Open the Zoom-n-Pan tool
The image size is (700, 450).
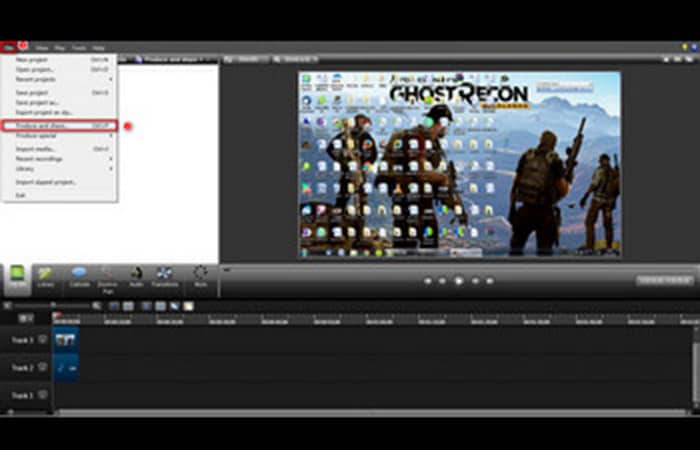(x=107, y=276)
